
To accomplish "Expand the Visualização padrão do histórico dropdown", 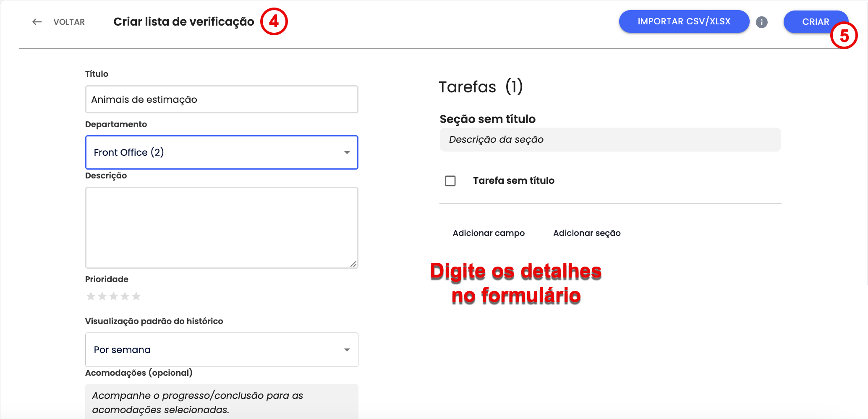I will pyautogui.click(x=221, y=350).
